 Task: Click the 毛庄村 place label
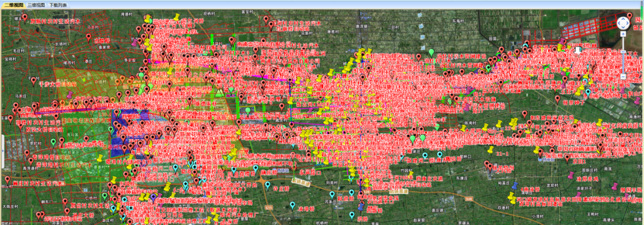19,50
